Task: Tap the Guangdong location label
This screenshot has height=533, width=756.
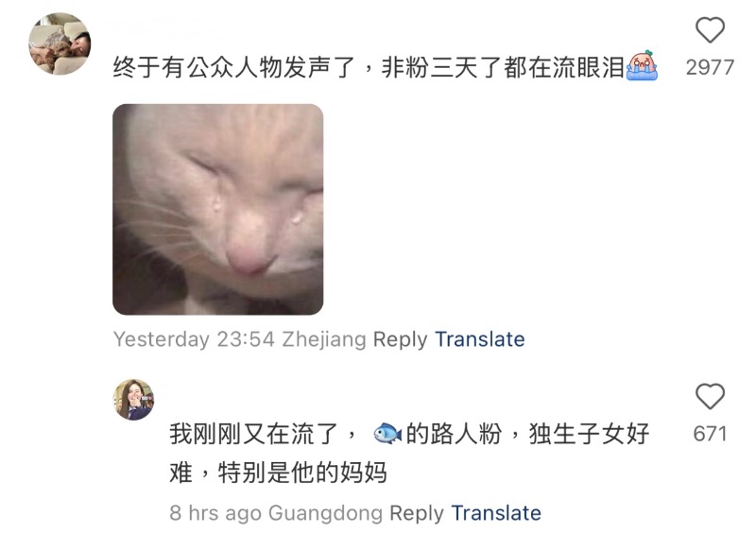Action: click(325, 513)
